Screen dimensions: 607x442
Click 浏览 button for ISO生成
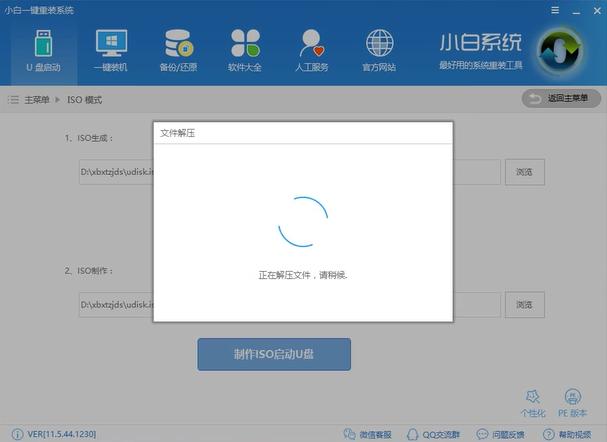pos(525,172)
